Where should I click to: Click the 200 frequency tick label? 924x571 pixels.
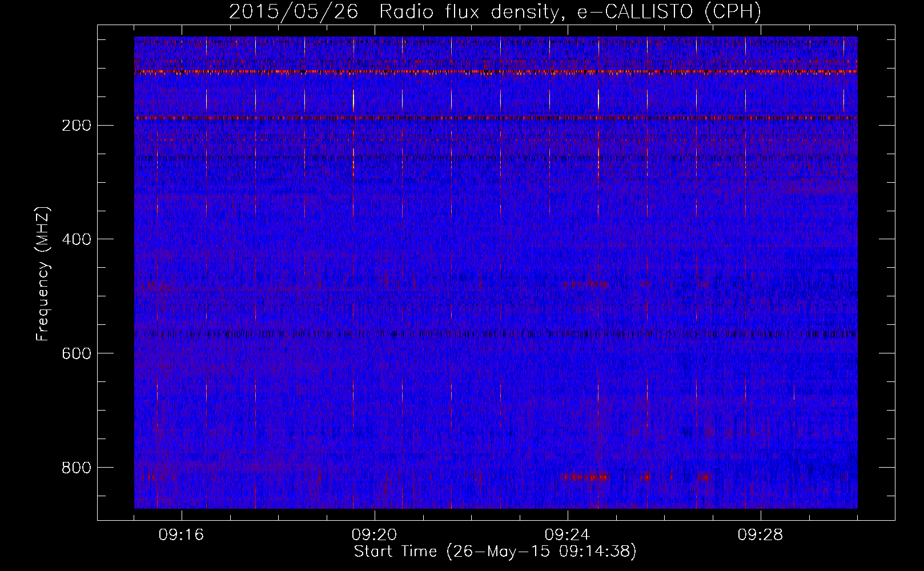[76, 125]
